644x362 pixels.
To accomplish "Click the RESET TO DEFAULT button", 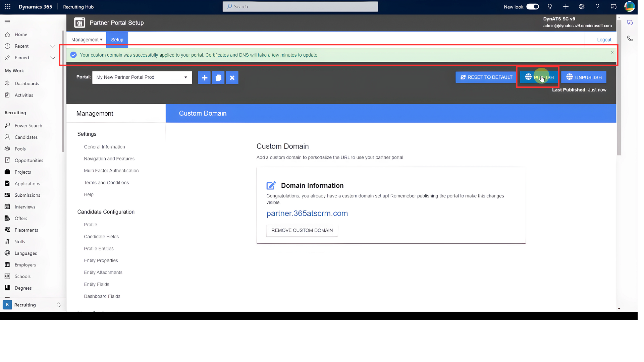I will (486, 77).
